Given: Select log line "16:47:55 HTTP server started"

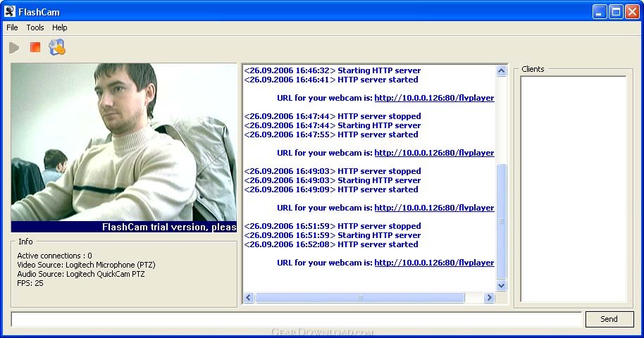Looking at the screenshot, I should [x=331, y=134].
